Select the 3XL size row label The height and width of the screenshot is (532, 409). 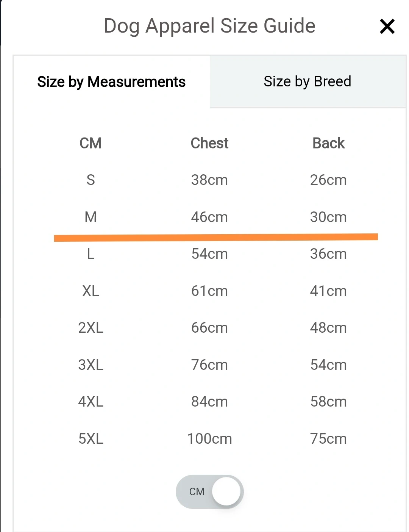tap(91, 365)
